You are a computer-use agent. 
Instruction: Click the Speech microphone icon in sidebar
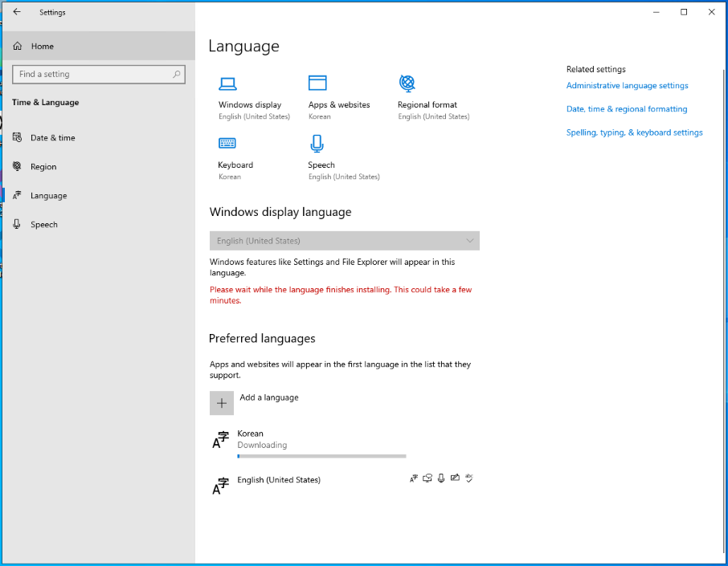click(17, 224)
